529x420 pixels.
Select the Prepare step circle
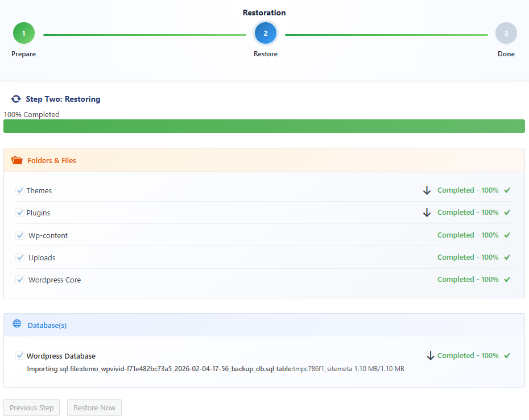coord(23,33)
